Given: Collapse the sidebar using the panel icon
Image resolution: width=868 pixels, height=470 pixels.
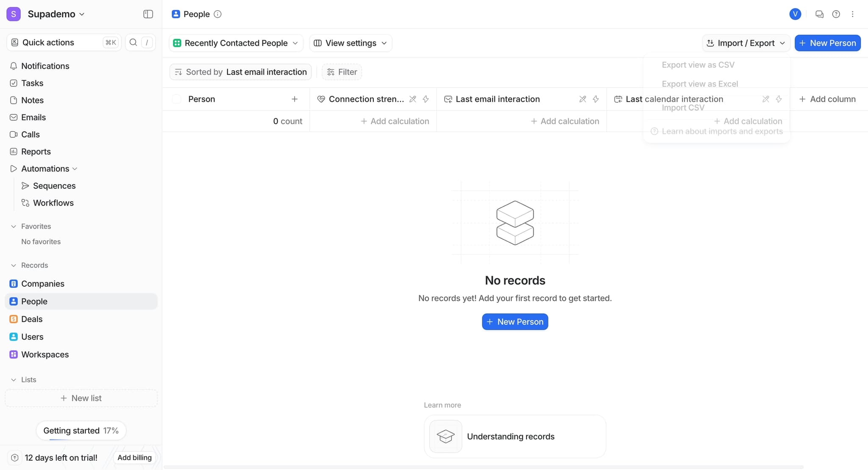Looking at the screenshot, I should coord(148,14).
